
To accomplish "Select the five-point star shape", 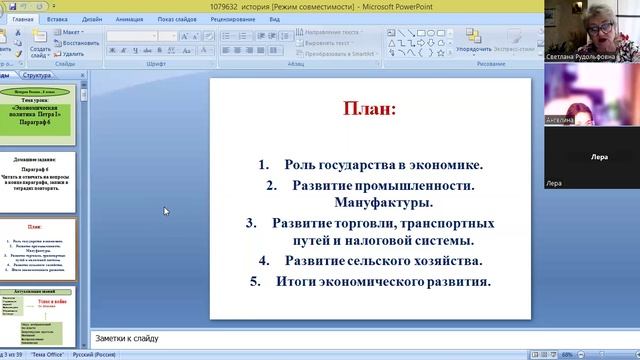I will [x=441, y=53].
